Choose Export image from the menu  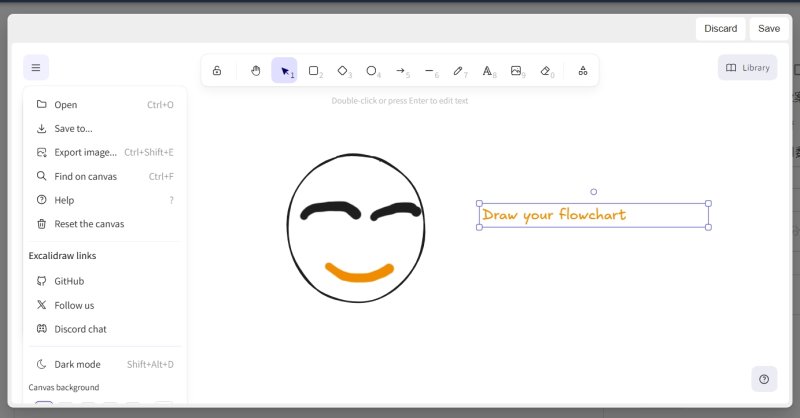[x=85, y=152]
